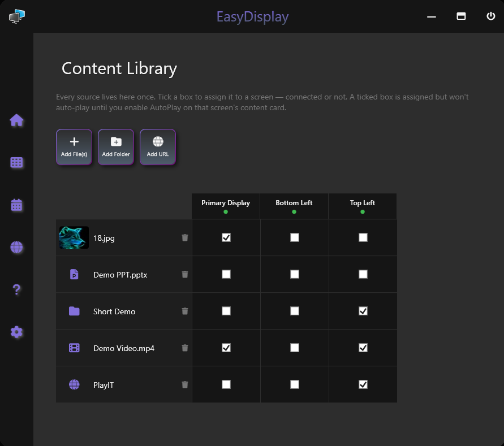The height and width of the screenshot is (446, 504).
Task: Click the power icon to quit
Action: point(490,16)
